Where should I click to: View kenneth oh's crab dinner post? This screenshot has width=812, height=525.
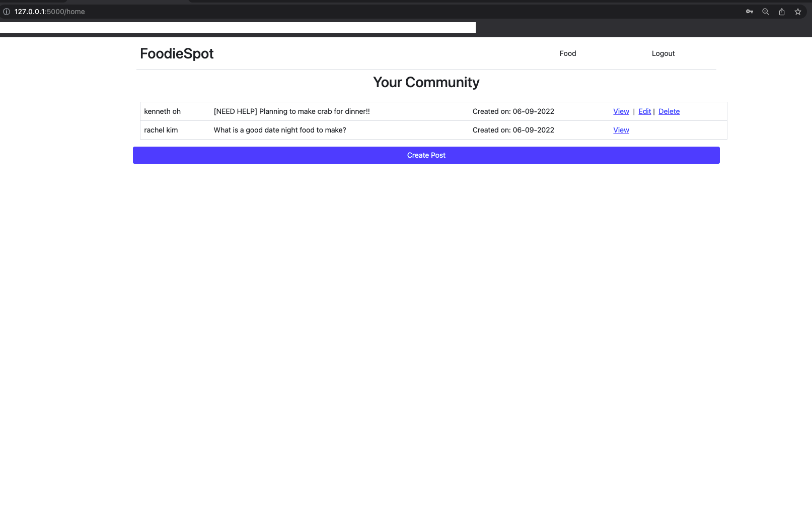[621, 111]
